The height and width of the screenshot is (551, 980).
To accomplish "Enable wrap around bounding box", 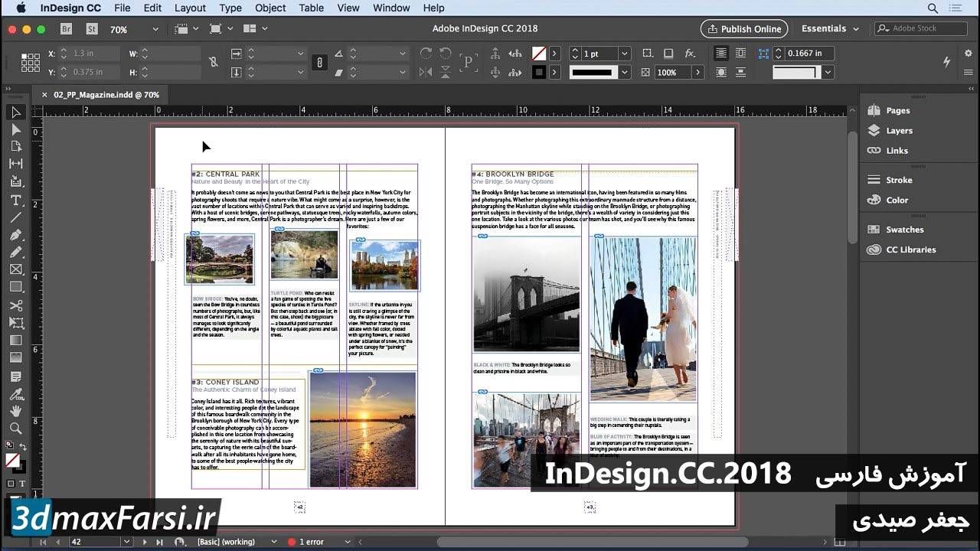I will point(740,54).
